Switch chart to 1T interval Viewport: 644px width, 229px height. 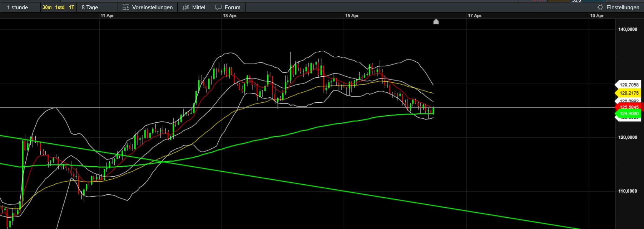click(71, 7)
